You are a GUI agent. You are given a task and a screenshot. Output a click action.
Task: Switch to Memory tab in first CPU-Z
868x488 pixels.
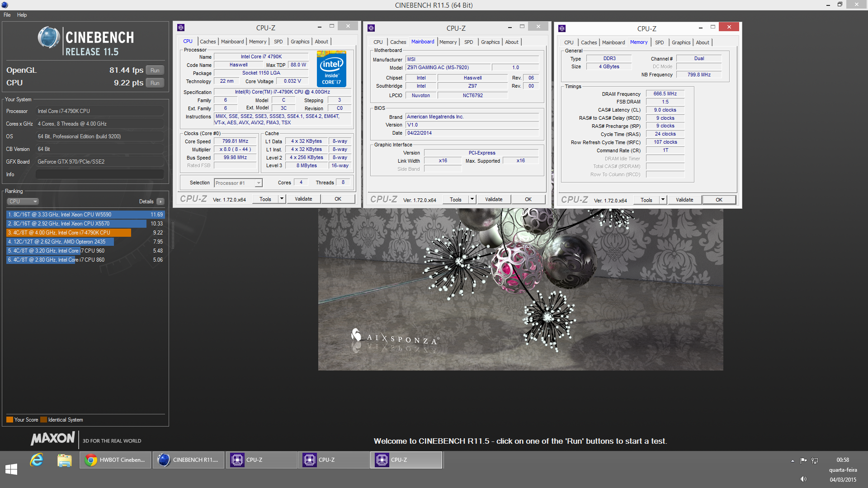(258, 42)
